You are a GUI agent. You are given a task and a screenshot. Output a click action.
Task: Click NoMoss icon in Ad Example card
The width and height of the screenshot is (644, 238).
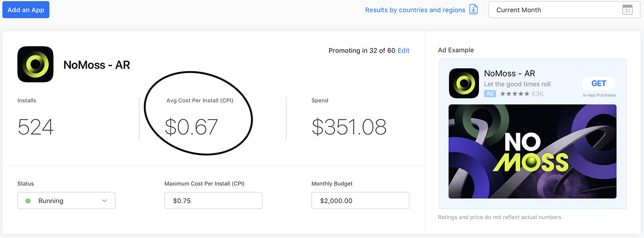(464, 83)
